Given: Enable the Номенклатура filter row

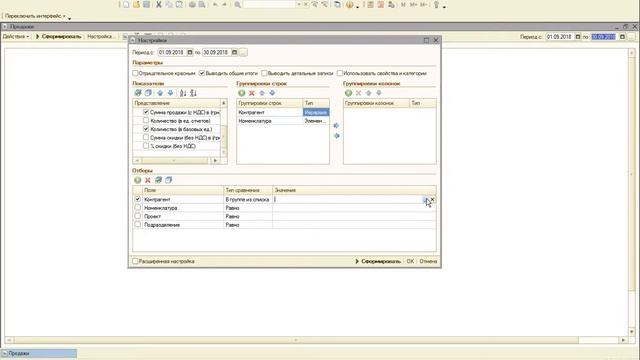Looking at the screenshot, I should coord(138,208).
